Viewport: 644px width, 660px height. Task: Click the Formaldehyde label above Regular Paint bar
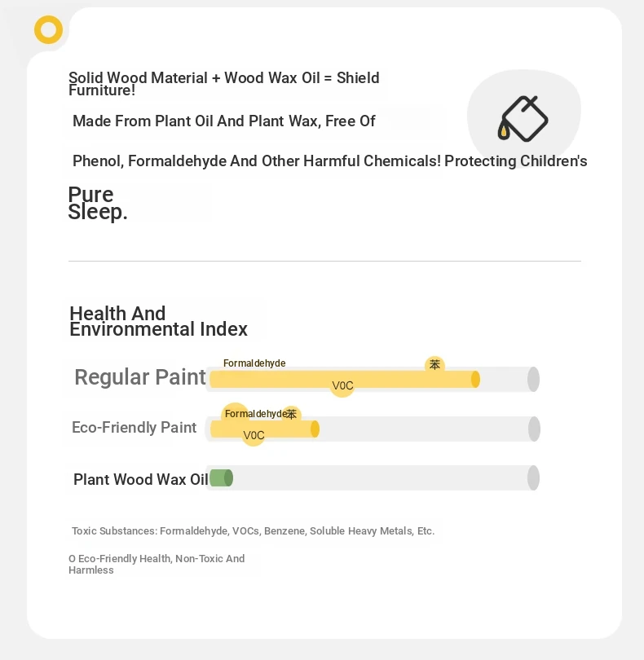254,363
